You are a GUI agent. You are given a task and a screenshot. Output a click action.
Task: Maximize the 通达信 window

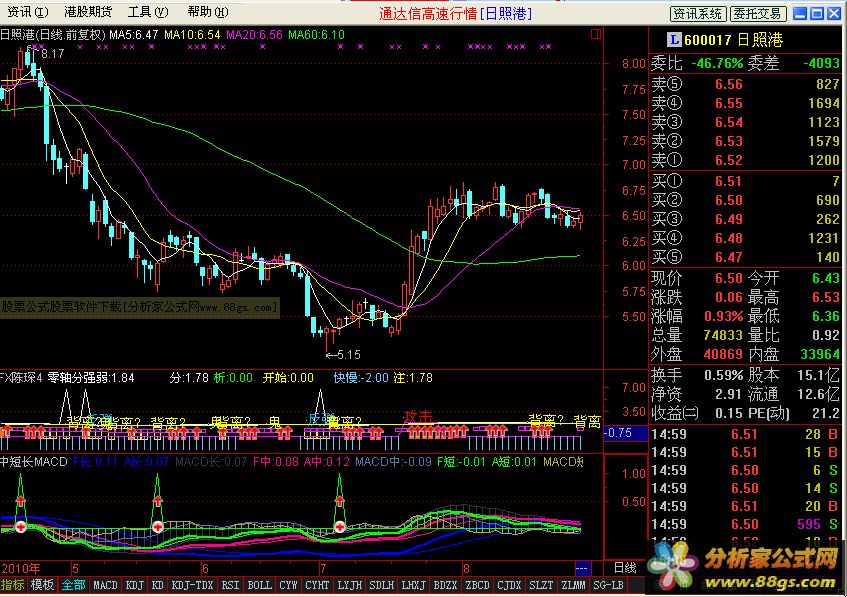click(x=817, y=14)
